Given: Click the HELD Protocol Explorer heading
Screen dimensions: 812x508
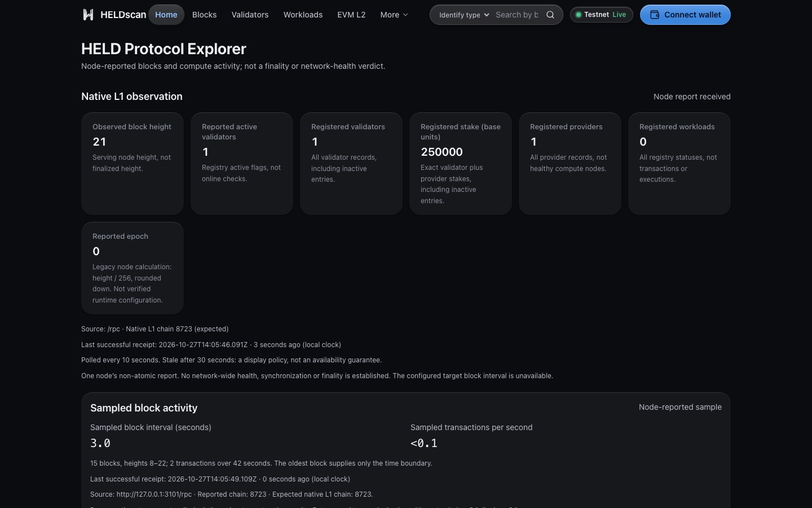Looking at the screenshot, I should coord(164,49).
